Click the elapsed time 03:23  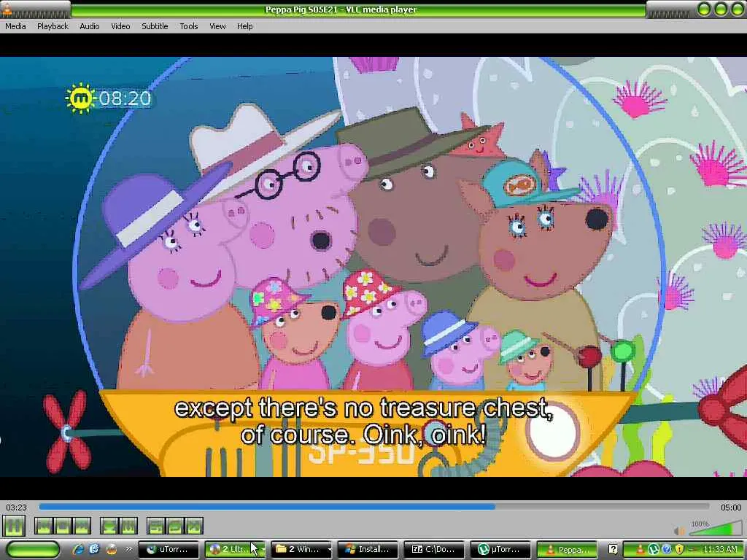(16, 507)
